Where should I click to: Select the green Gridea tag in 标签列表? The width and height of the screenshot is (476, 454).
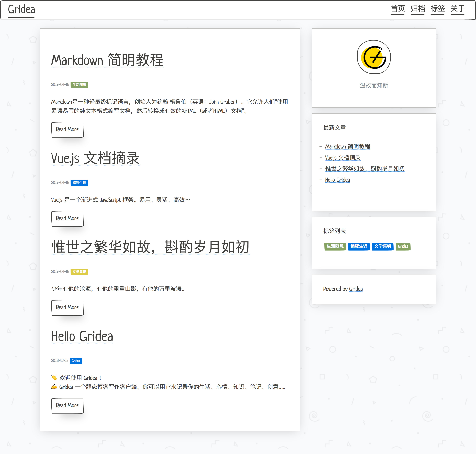[403, 246]
